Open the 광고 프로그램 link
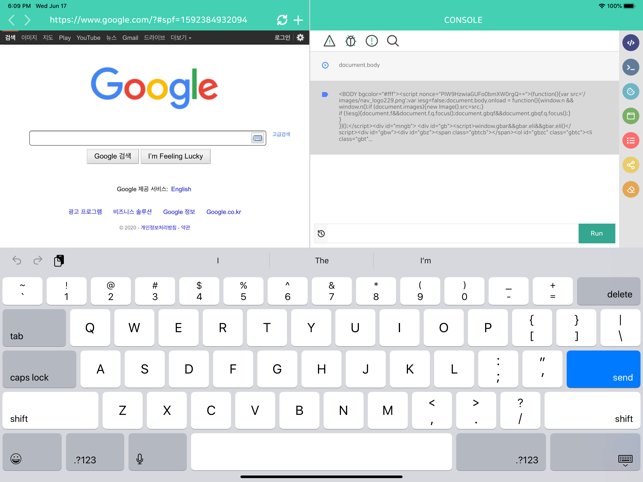 85,212
